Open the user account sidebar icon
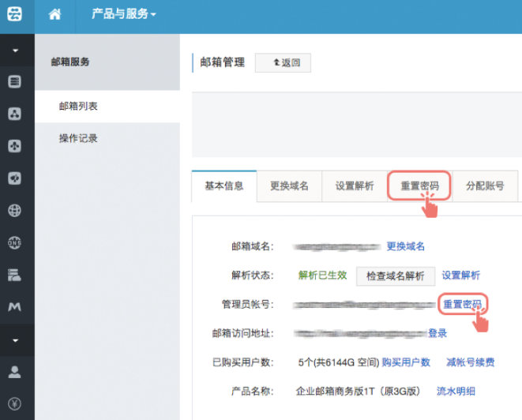The width and height of the screenshot is (522, 420). click(15, 371)
